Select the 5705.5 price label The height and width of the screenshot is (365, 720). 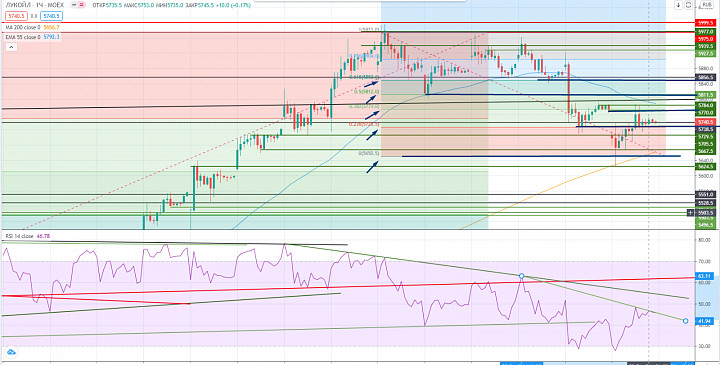point(706,144)
